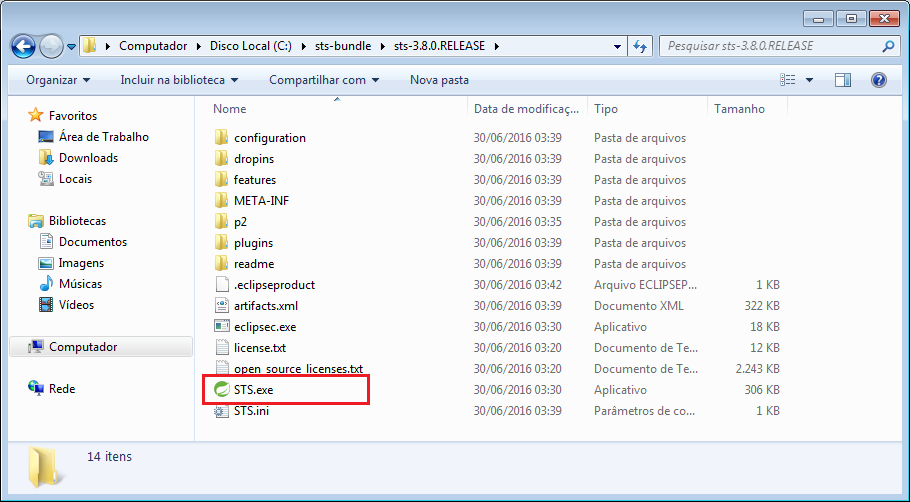Open Incluir na biblioteca menu
The width and height of the screenshot is (910, 502).
click(179, 80)
